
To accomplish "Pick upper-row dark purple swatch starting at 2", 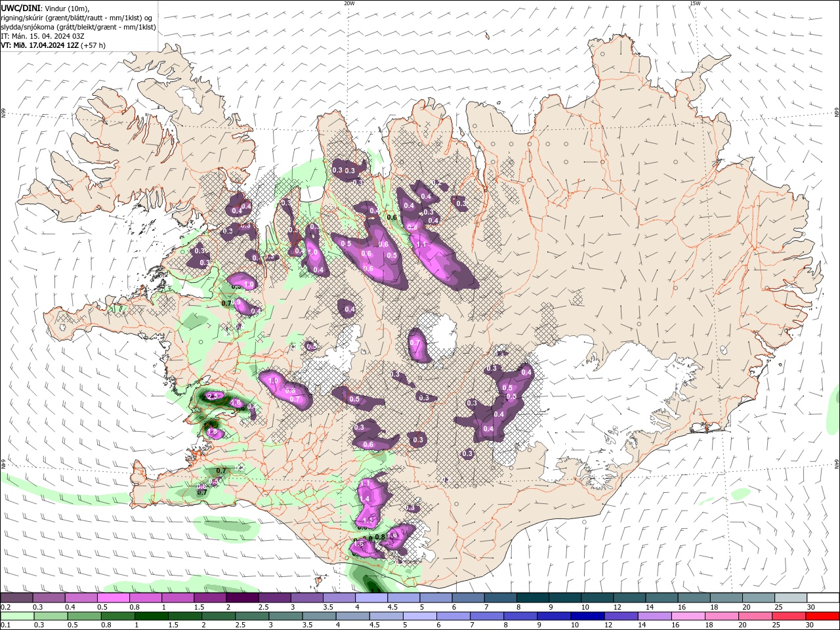I will coord(242,598).
